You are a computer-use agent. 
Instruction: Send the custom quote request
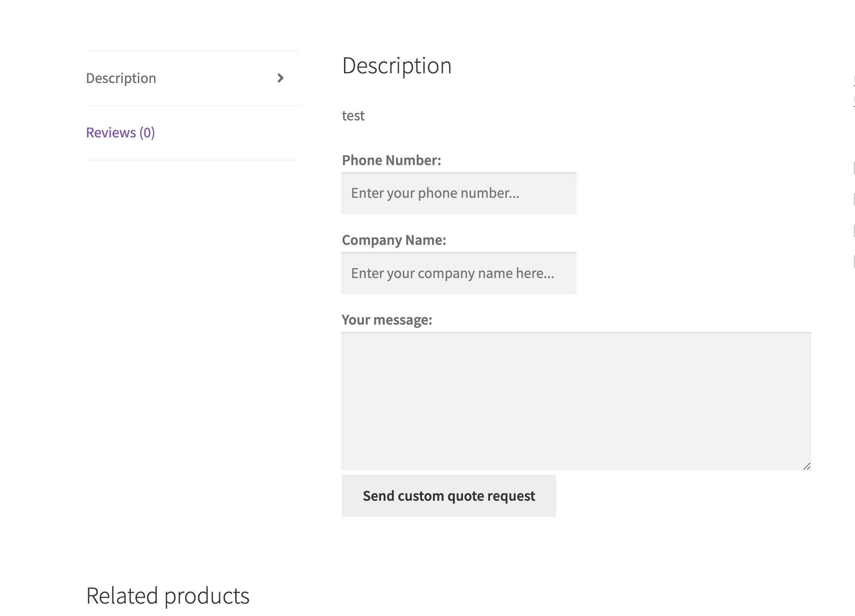coord(449,496)
